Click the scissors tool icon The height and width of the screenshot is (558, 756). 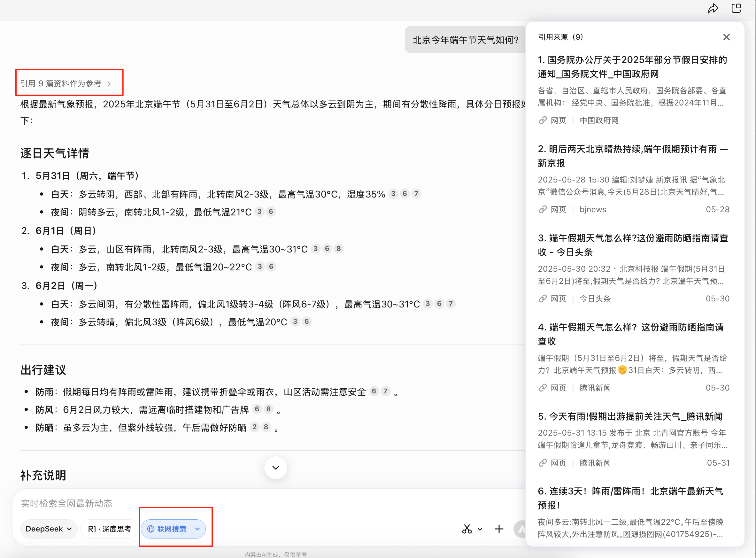point(467,529)
